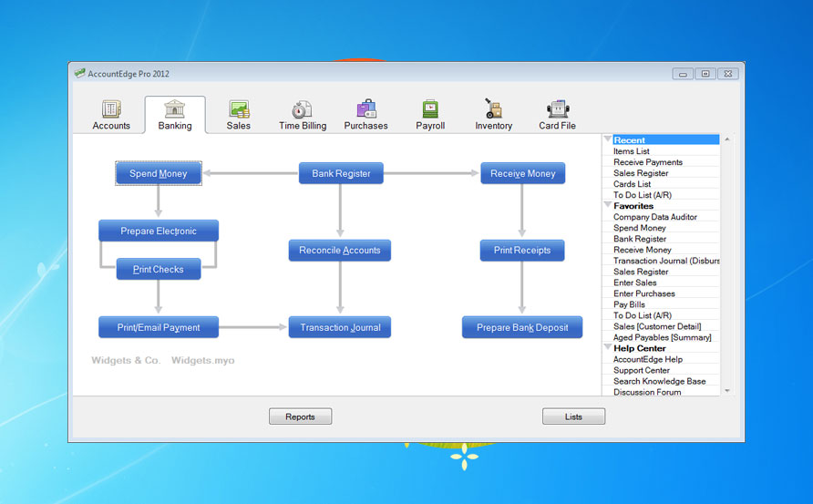Collapse the Help Center section triangle

(608, 347)
